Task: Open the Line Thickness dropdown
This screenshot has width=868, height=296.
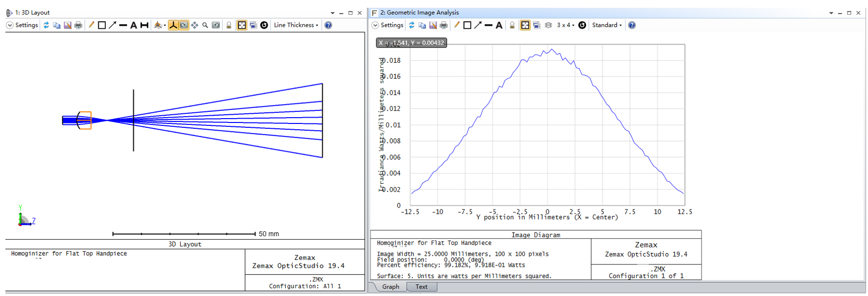Action: pos(296,25)
